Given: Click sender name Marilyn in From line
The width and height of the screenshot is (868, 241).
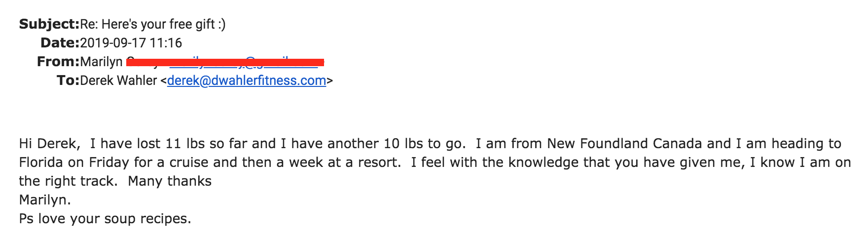Looking at the screenshot, I should (101, 62).
